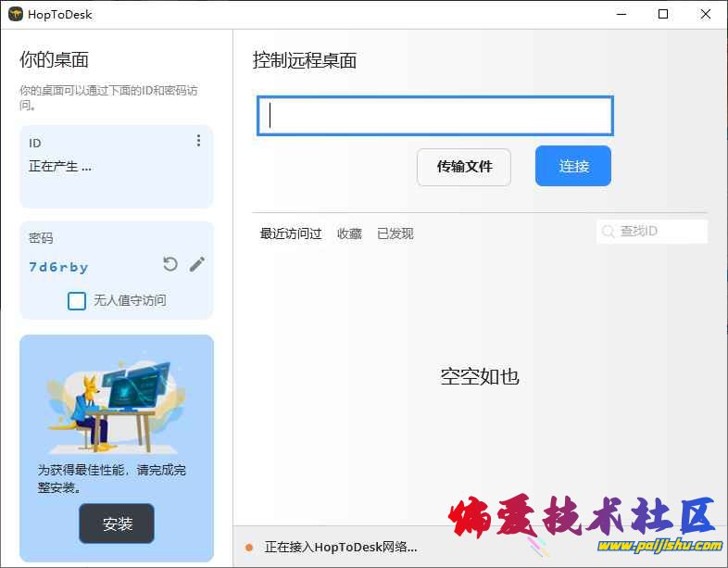Screen dimensions: 728x568
Task: Click the pencil icon to edit password
Action: click(197, 264)
